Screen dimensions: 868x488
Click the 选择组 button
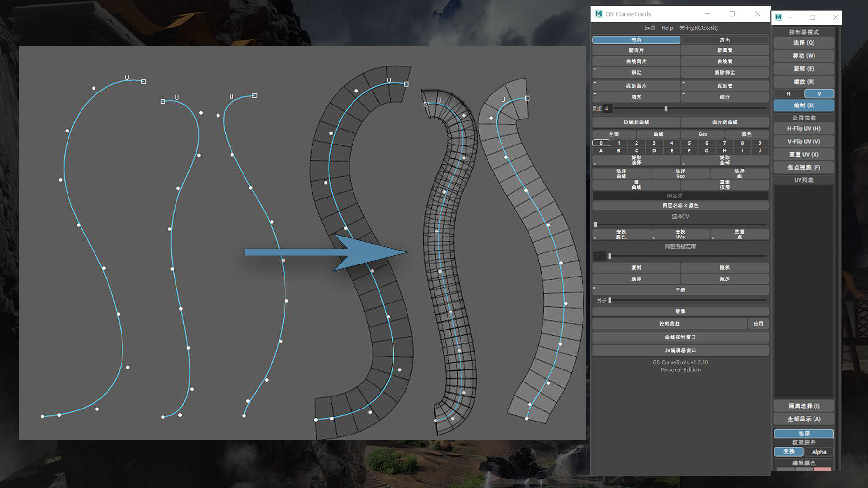pos(740,173)
